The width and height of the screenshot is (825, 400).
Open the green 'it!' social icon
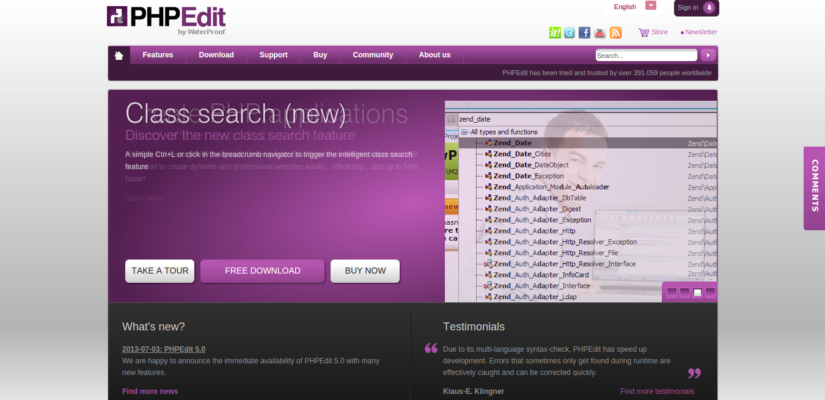click(x=555, y=33)
